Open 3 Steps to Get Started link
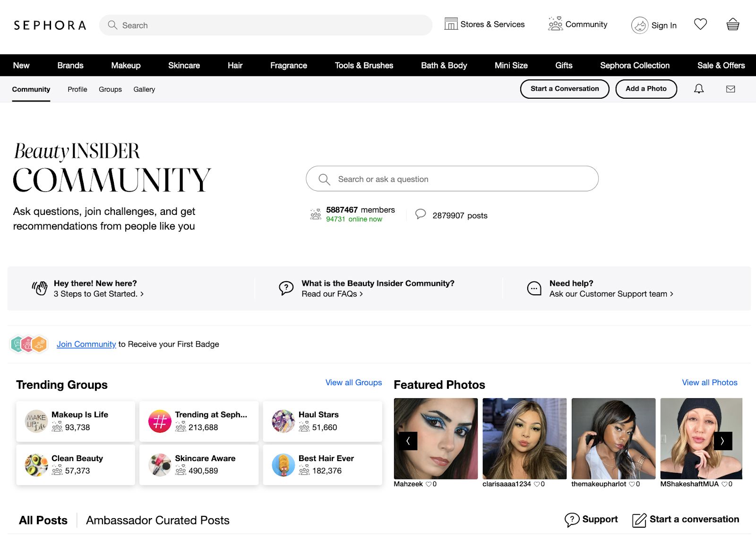The height and width of the screenshot is (539, 756). tap(99, 294)
